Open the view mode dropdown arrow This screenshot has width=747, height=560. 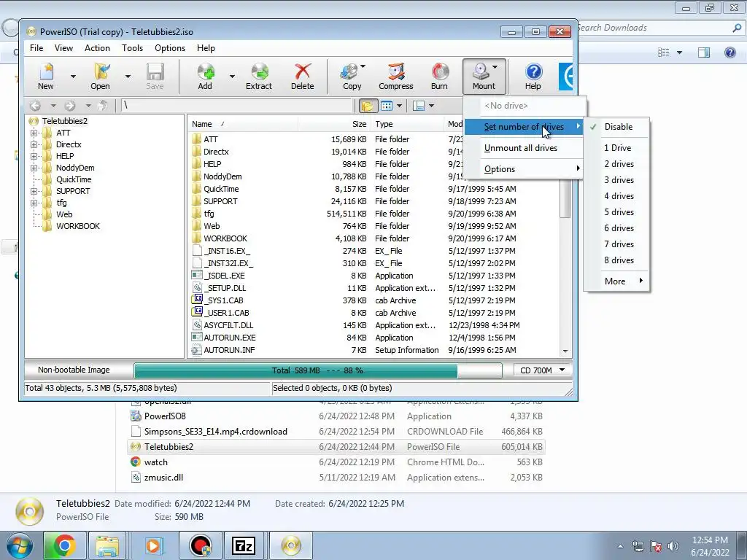point(399,106)
